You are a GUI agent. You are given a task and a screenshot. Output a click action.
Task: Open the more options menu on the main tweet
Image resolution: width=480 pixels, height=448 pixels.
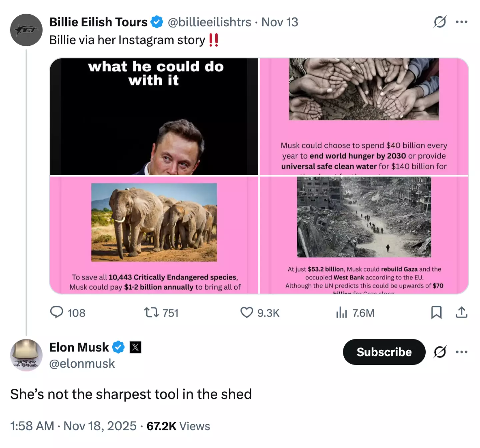[462, 21]
